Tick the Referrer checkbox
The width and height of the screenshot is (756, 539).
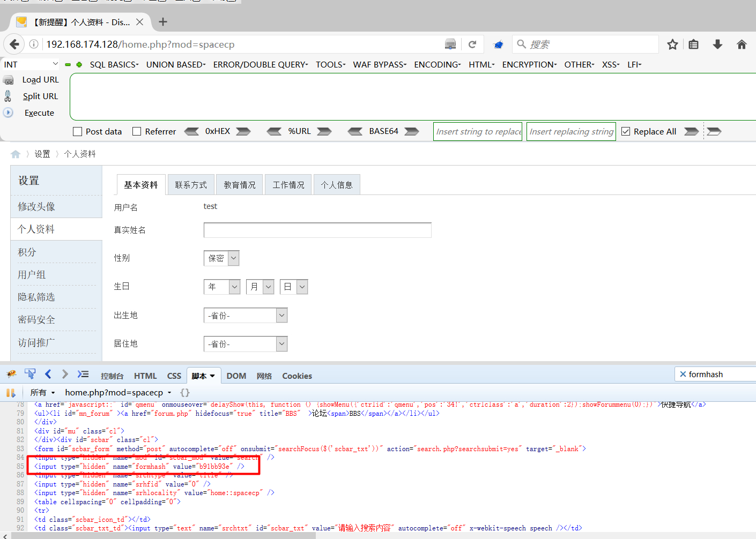point(137,132)
